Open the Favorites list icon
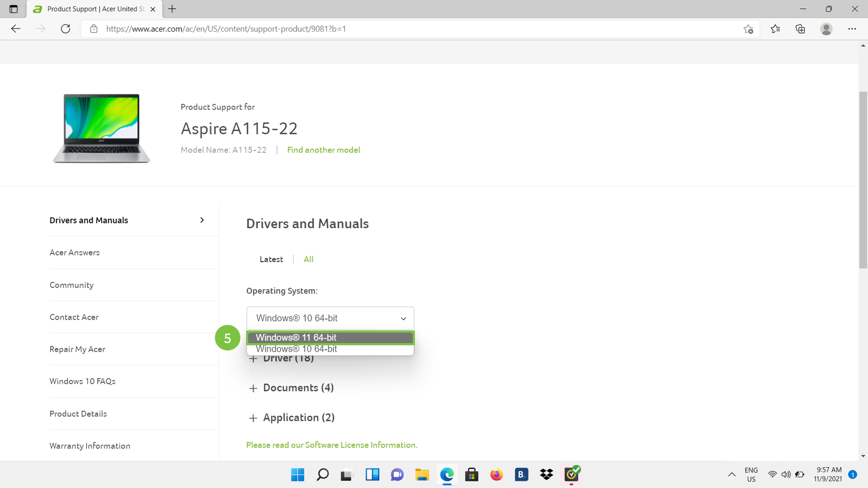This screenshot has width=868, height=488. click(775, 29)
